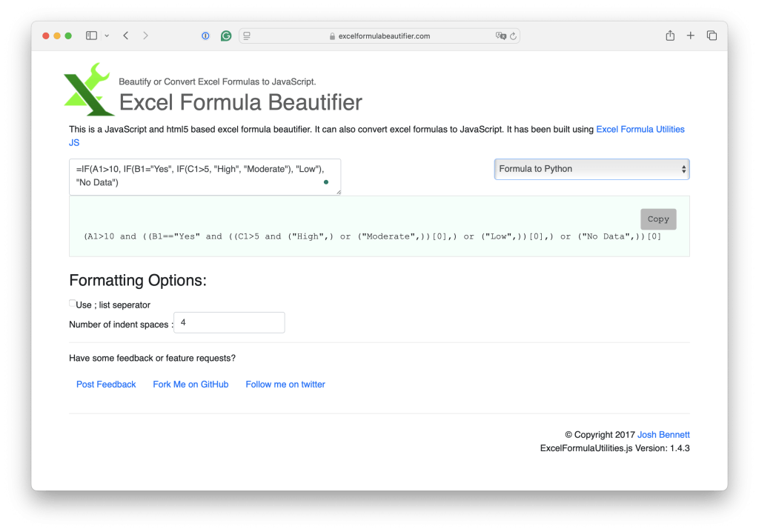Click the Post Feedback link

tap(106, 384)
